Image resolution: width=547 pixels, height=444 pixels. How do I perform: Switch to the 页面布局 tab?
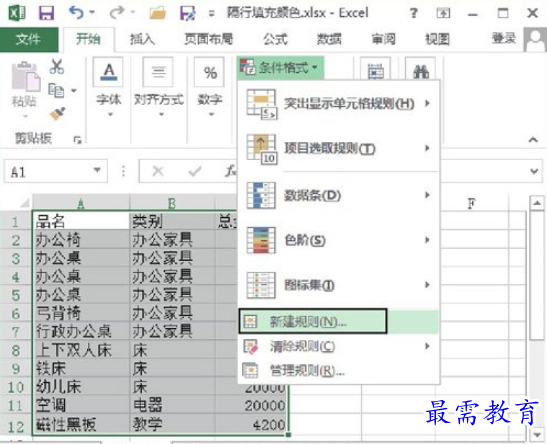tap(208, 39)
